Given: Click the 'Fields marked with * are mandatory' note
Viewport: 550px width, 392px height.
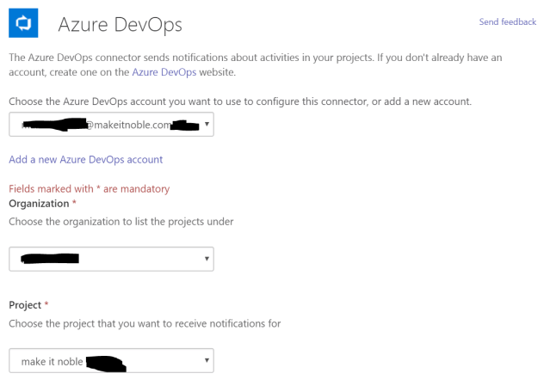Looking at the screenshot, I should point(90,189).
